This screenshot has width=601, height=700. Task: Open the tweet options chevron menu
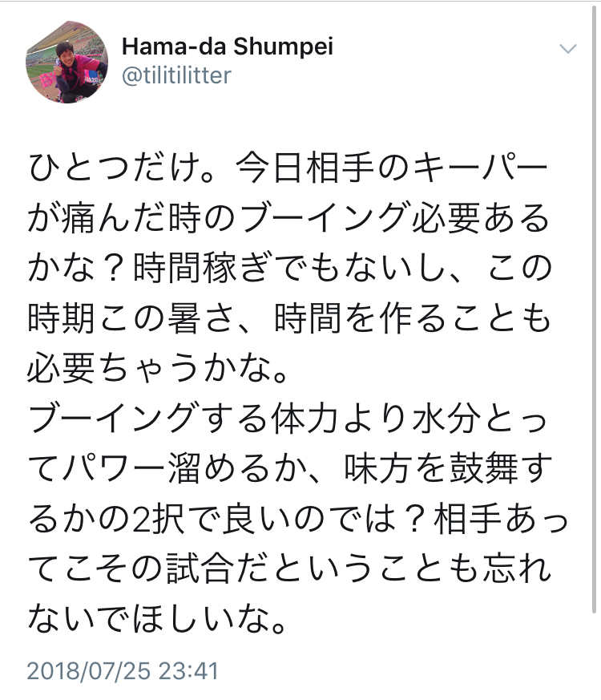tap(567, 49)
